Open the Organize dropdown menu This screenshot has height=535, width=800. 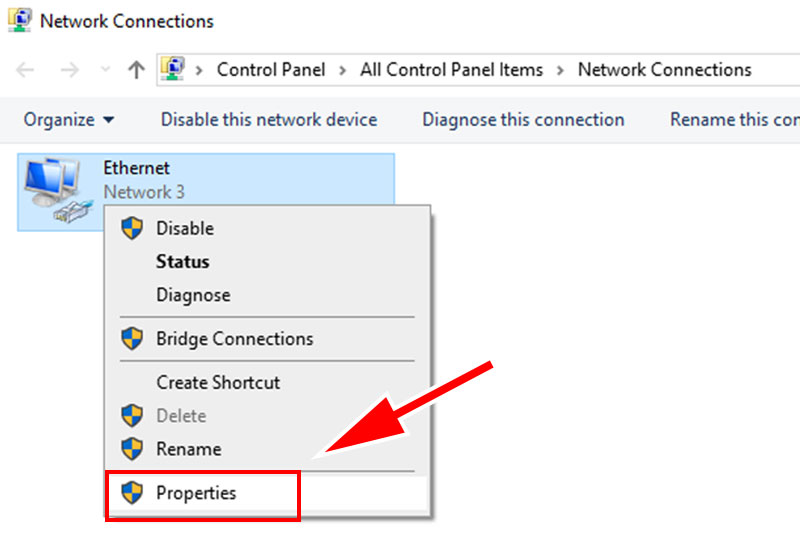69,120
